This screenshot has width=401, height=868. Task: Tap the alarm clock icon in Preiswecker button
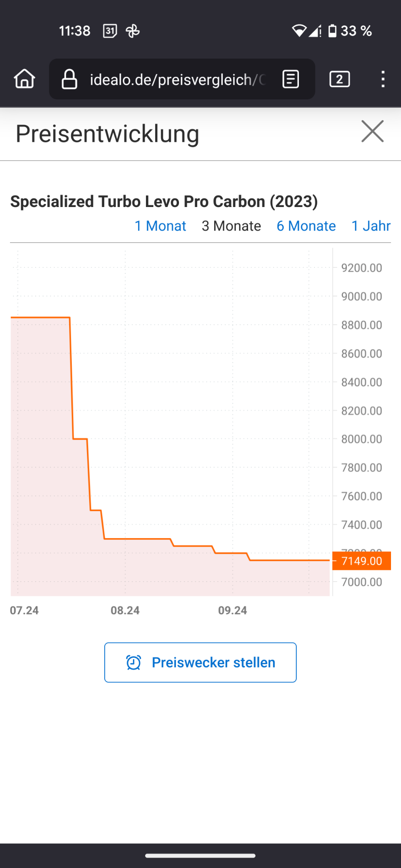[x=133, y=662]
